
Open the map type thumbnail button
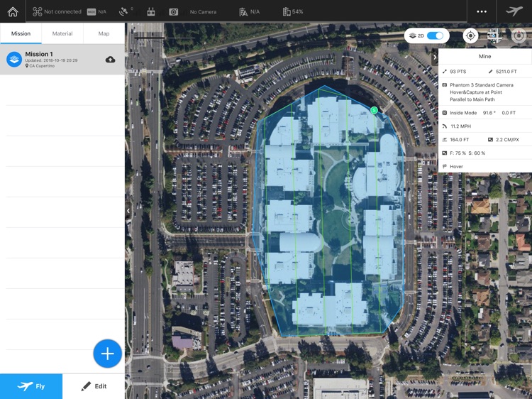pos(494,35)
